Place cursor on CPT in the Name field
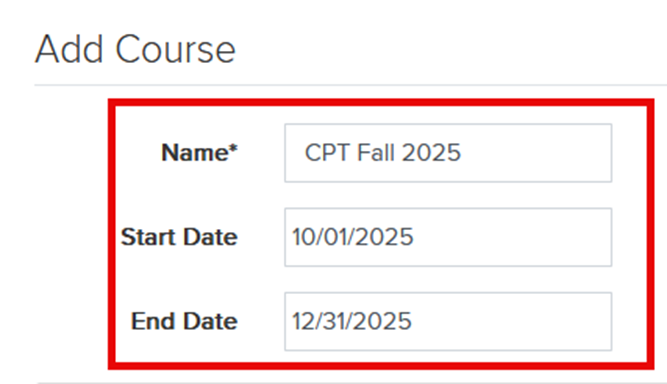 pos(327,152)
